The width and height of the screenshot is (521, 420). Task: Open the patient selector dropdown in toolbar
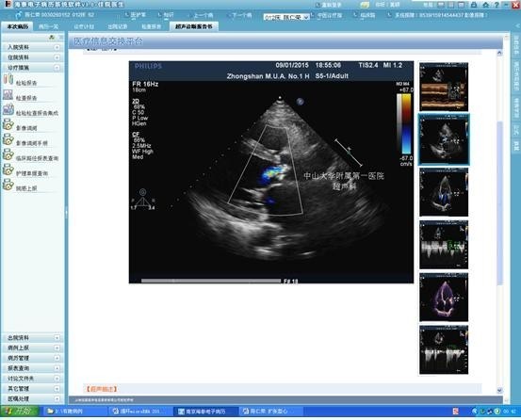[286, 17]
